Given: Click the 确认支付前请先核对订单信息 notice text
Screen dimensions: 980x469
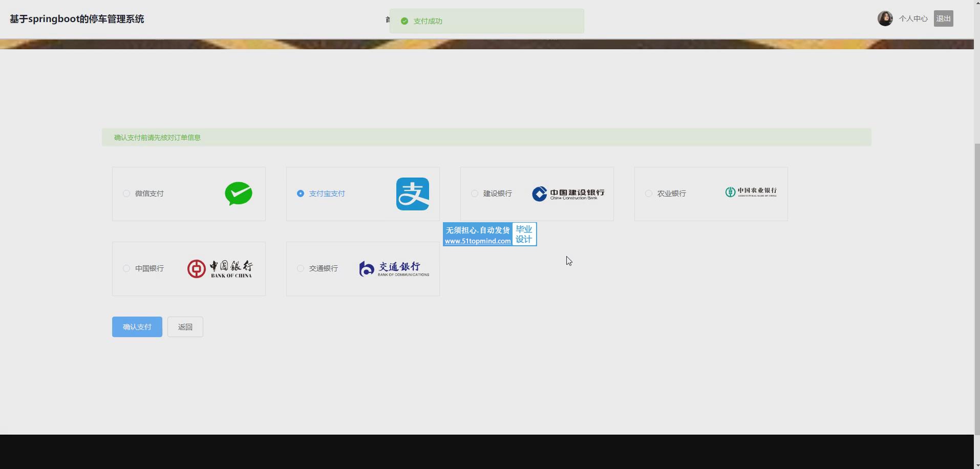Looking at the screenshot, I should 157,137.
